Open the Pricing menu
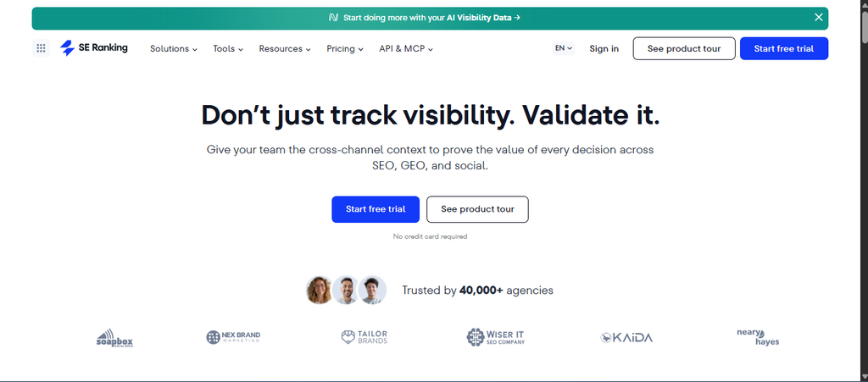This screenshot has width=868, height=382. 345,48
